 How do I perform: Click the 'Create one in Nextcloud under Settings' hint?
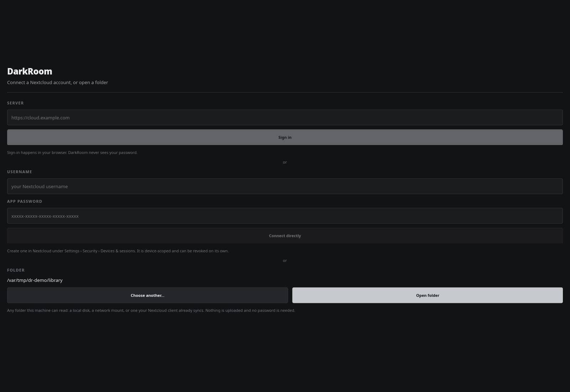click(x=118, y=251)
